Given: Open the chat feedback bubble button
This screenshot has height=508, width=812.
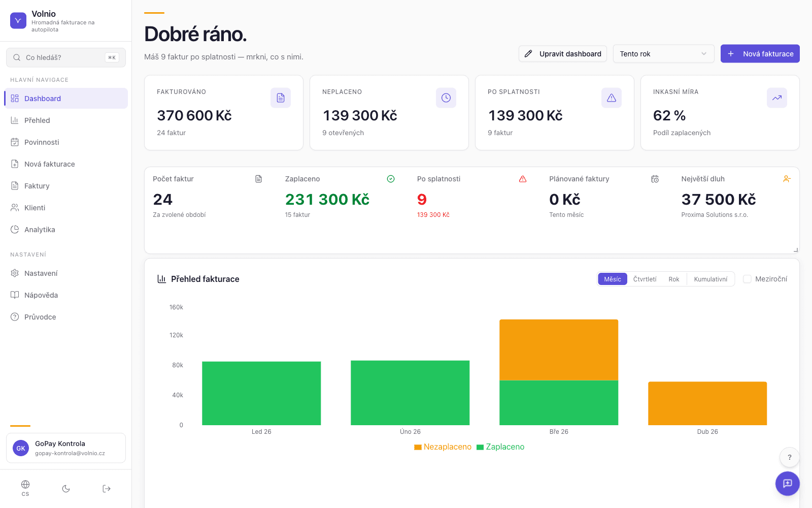Looking at the screenshot, I should tap(788, 484).
